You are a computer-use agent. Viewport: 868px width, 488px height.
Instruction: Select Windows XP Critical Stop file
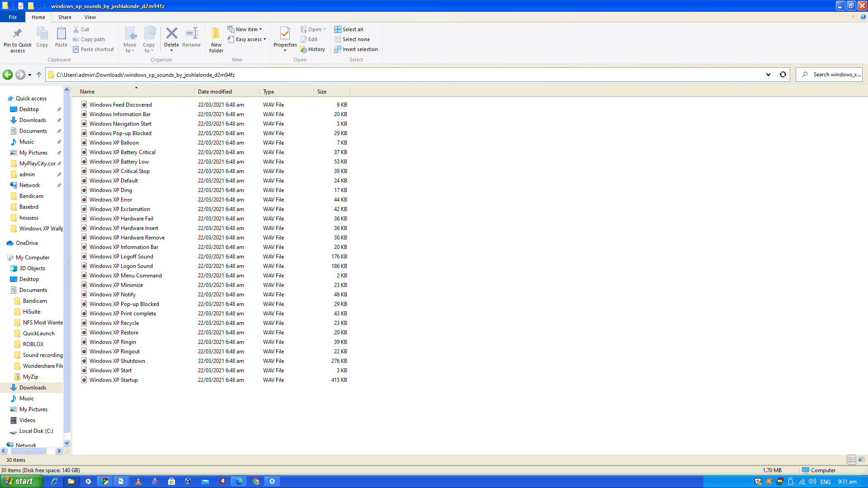119,171
